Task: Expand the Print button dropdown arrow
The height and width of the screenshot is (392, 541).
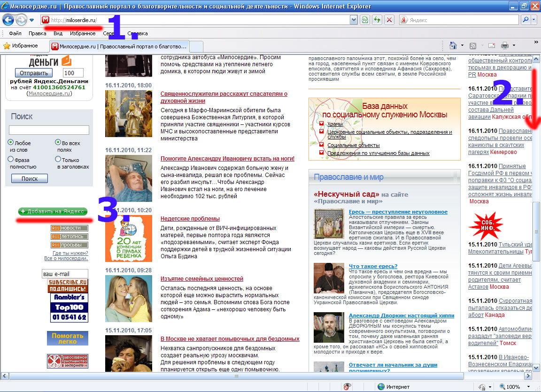Action: [514, 46]
